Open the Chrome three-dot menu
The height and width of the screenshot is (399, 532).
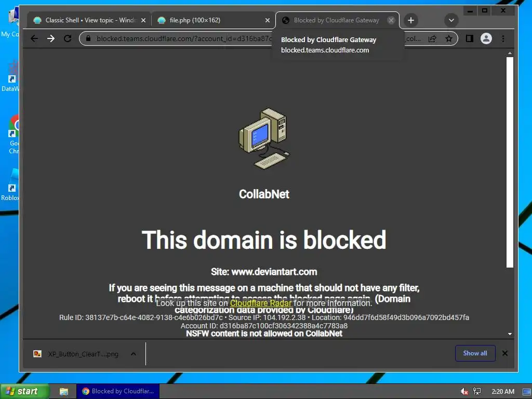coord(503,38)
